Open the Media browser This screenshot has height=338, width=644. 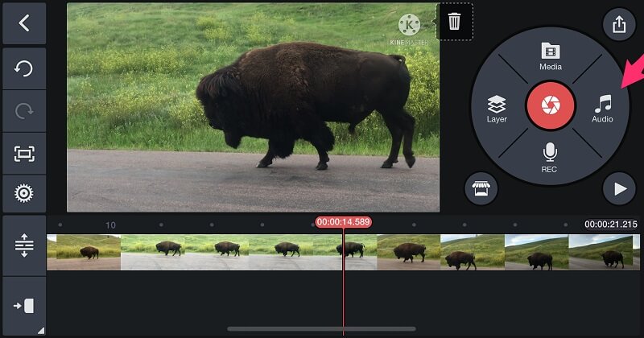tap(550, 56)
